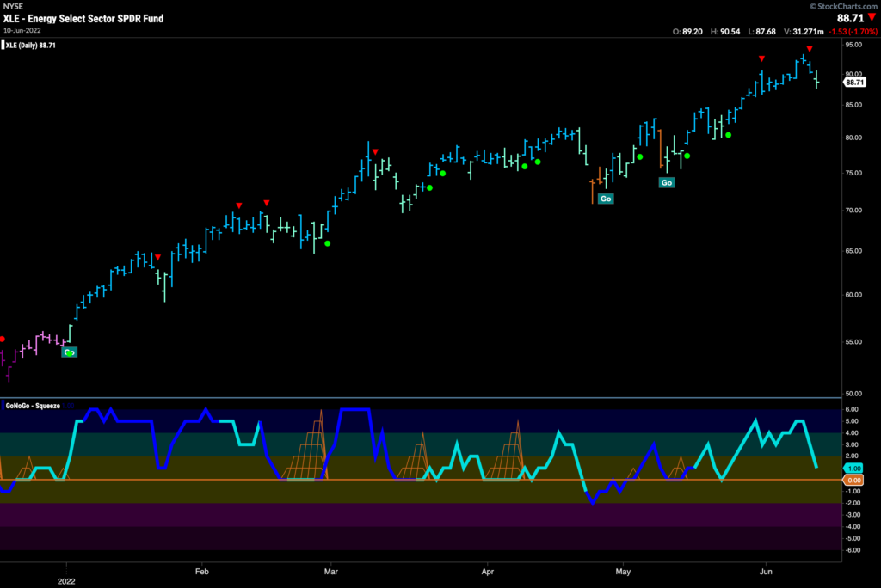Screen dimensions: 881x588
Task: Click the 50.00 price axis label
Action: coord(853,394)
